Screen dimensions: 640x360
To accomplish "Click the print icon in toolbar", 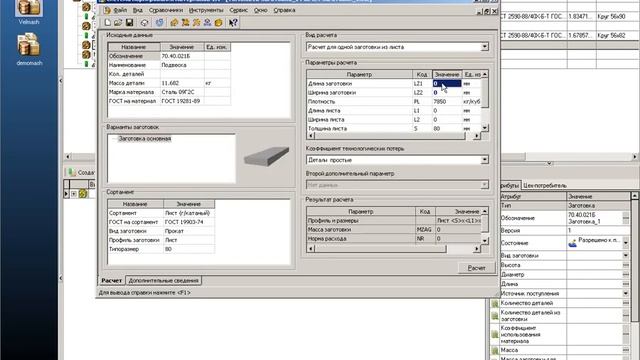I will pos(144,22).
